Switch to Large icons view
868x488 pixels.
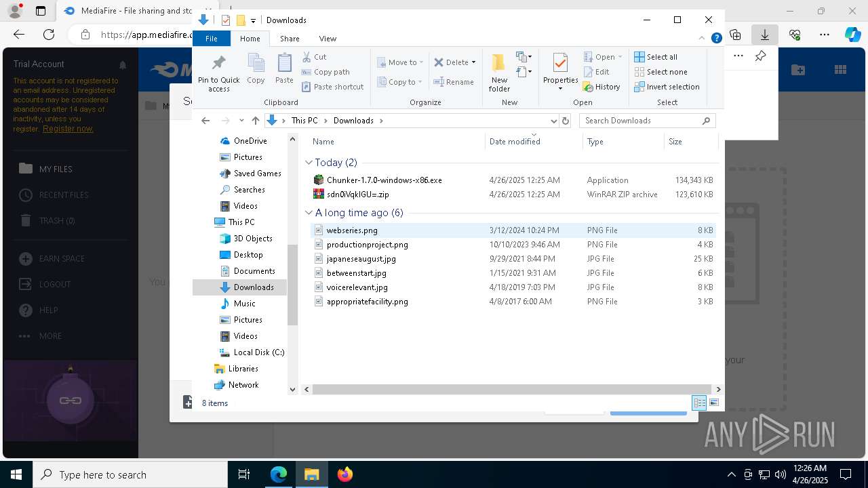click(x=713, y=403)
